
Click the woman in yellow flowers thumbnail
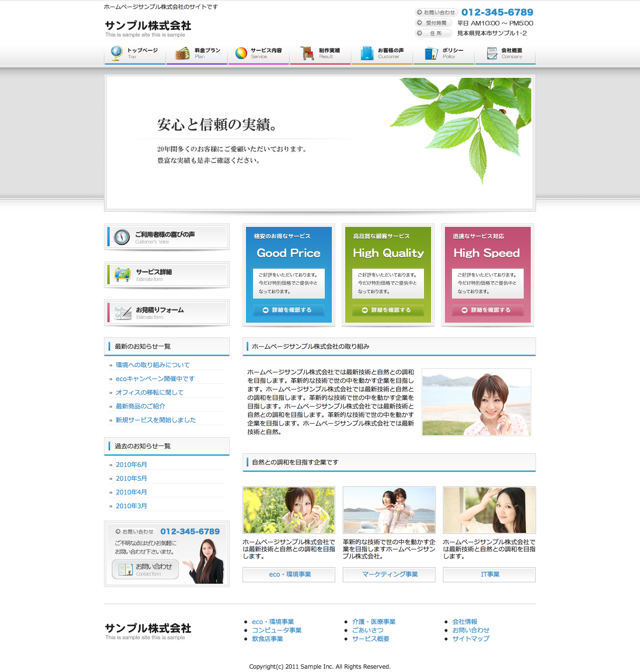(289, 510)
